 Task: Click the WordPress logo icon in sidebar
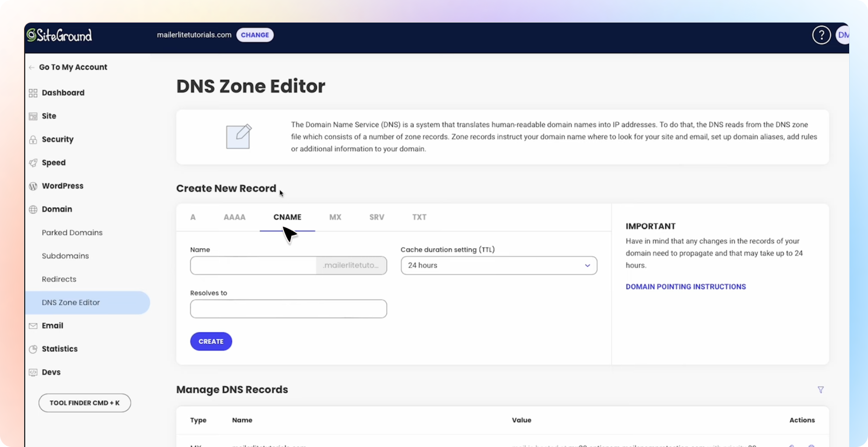[x=33, y=186]
